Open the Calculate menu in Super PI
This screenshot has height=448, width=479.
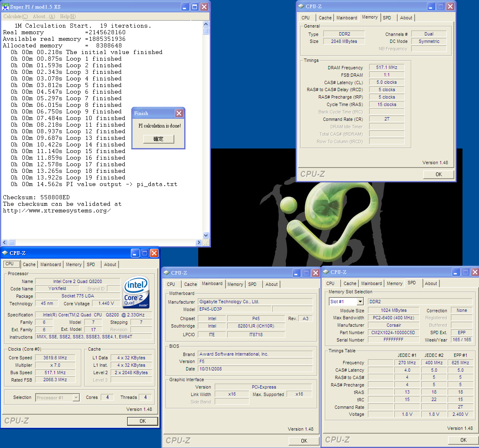(x=15, y=17)
